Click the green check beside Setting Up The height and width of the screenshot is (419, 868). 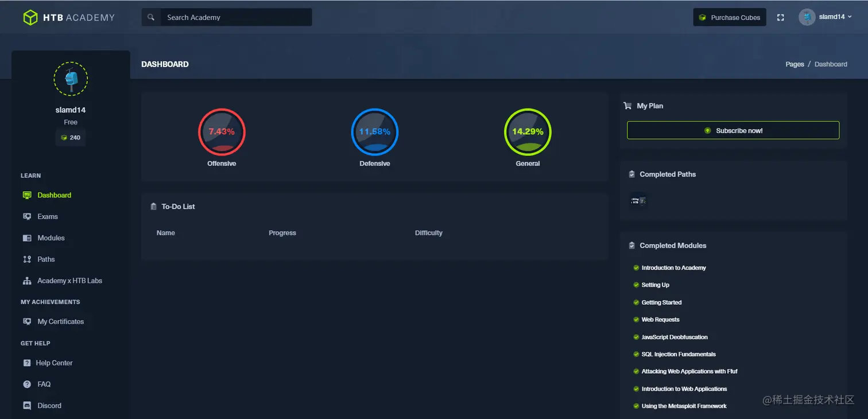pos(636,285)
